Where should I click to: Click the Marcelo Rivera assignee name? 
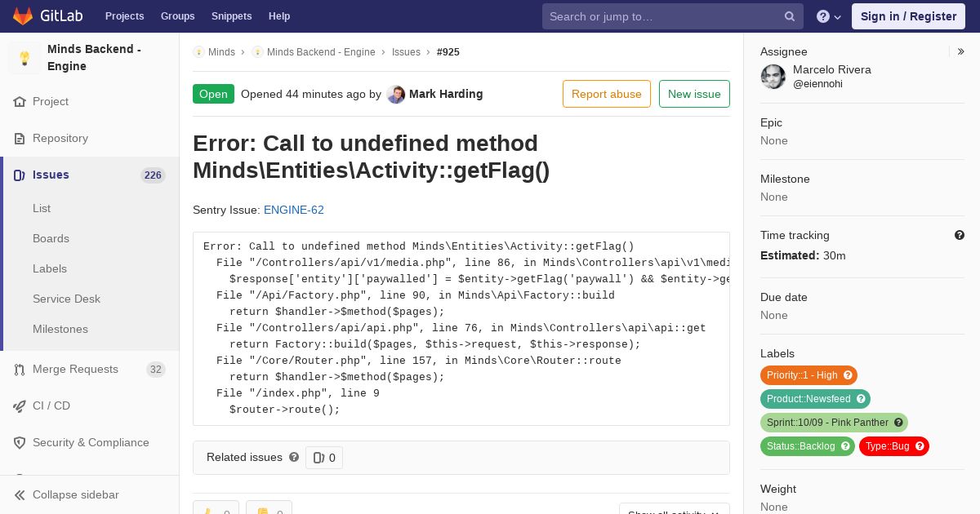click(x=832, y=70)
